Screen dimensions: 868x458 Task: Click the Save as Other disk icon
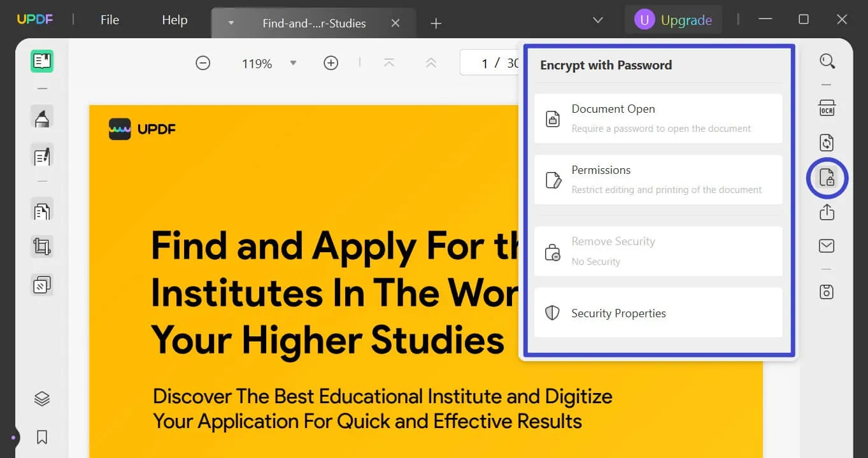click(x=827, y=292)
